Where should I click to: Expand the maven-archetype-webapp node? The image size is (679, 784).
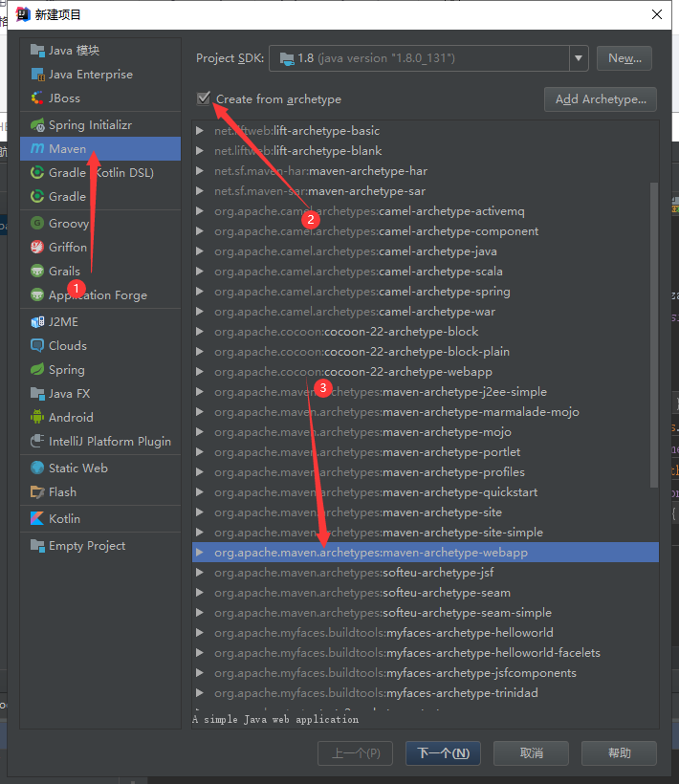click(200, 553)
